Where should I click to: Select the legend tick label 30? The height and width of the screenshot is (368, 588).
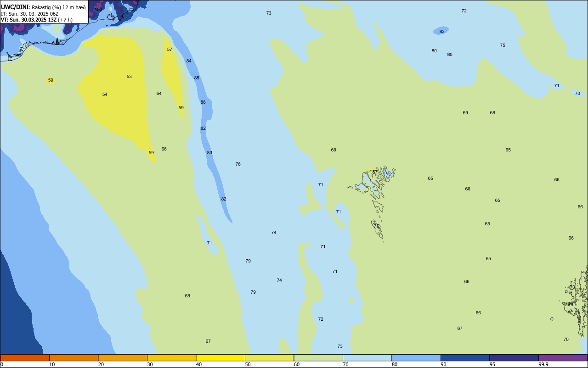coord(150,364)
